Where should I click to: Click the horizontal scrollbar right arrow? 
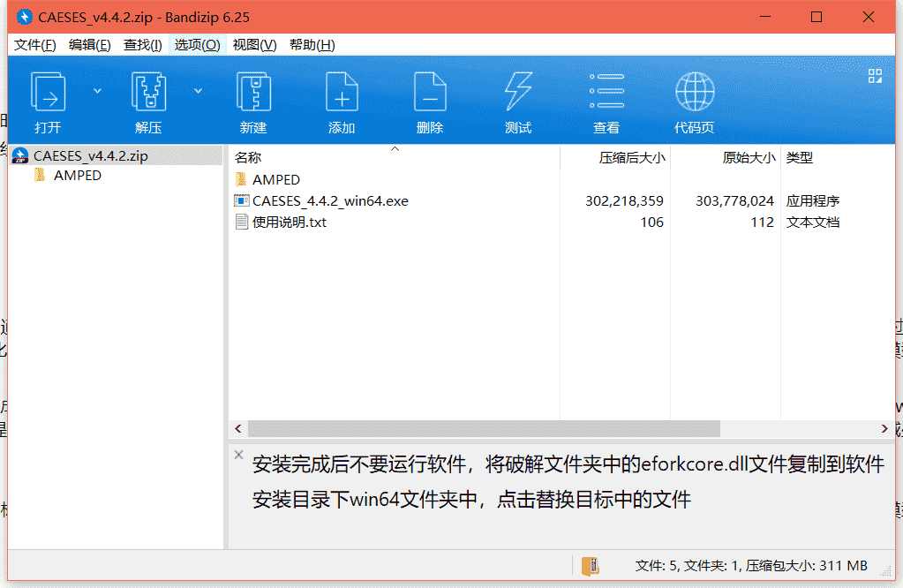pyautogui.click(x=884, y=428)
